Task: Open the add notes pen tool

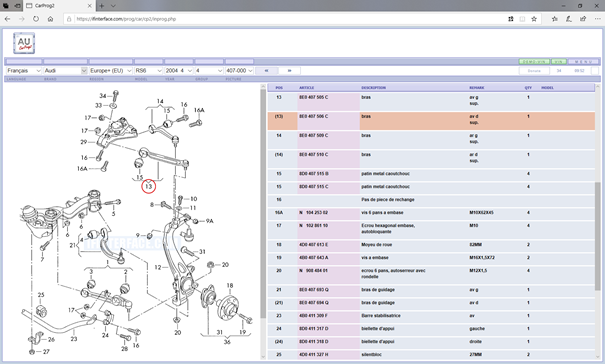Action: click(x=569, y=19)
